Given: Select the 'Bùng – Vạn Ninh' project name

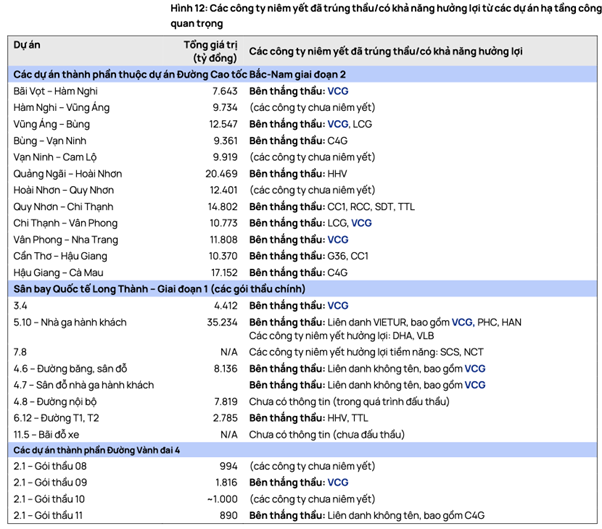Looking at the screenshot, I should pos(50,141).
